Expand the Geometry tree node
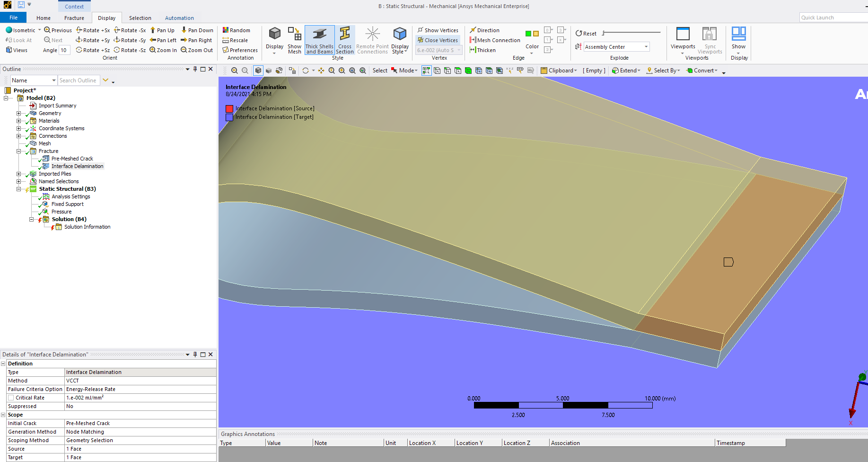868x462 pixels. pos(19,114)
